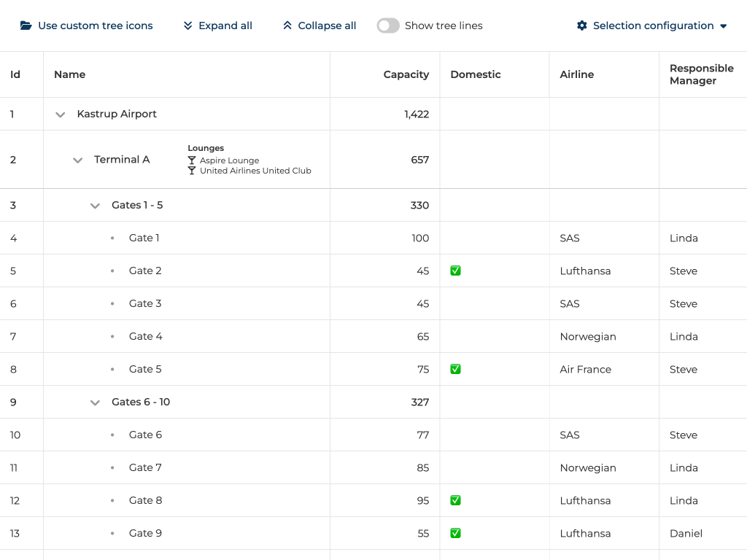Click the bullet icon next to Gate 7
The width and height of the screenshot is (747, 560).
click(x=112, y=467)
